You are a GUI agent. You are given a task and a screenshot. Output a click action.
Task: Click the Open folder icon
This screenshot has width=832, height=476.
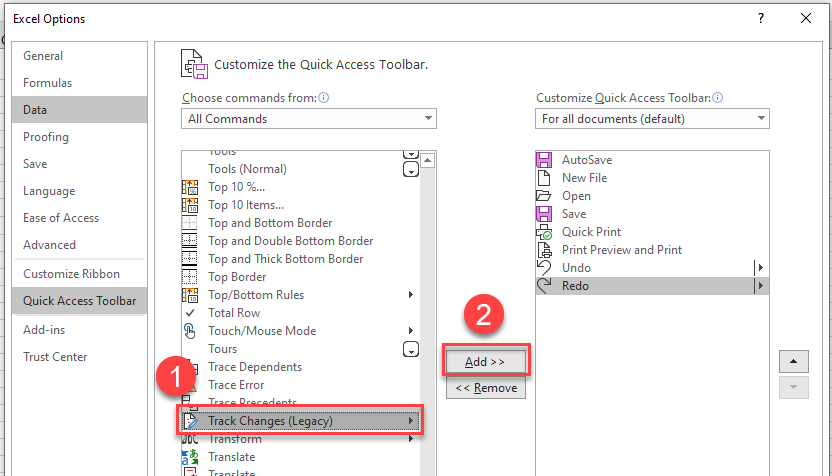coord(544,196)
